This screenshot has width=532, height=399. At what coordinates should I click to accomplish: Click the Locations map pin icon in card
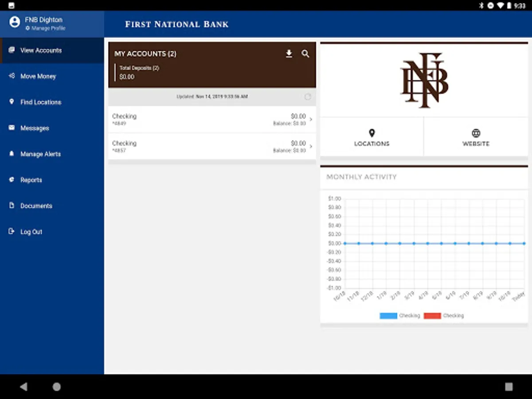click(x=372, y=133)
